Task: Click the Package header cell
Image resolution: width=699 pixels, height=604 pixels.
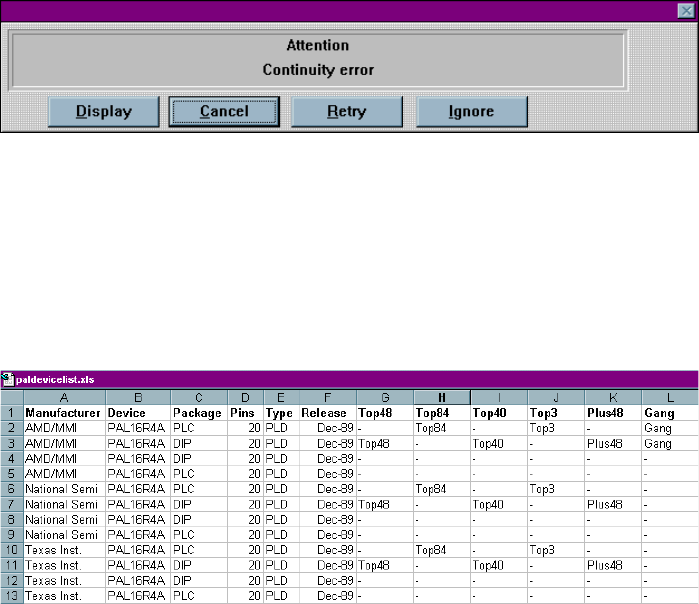Action: click(199, 413)
